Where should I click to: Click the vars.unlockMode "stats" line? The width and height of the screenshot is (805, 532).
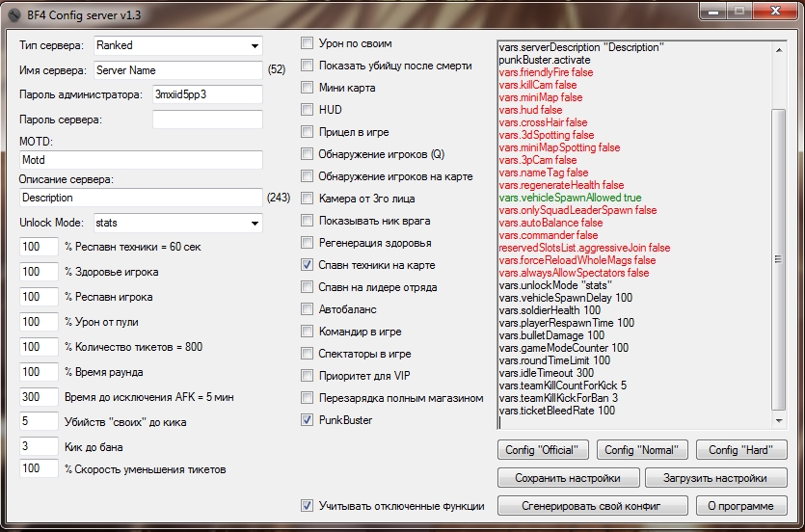click(x=555, y=285)
